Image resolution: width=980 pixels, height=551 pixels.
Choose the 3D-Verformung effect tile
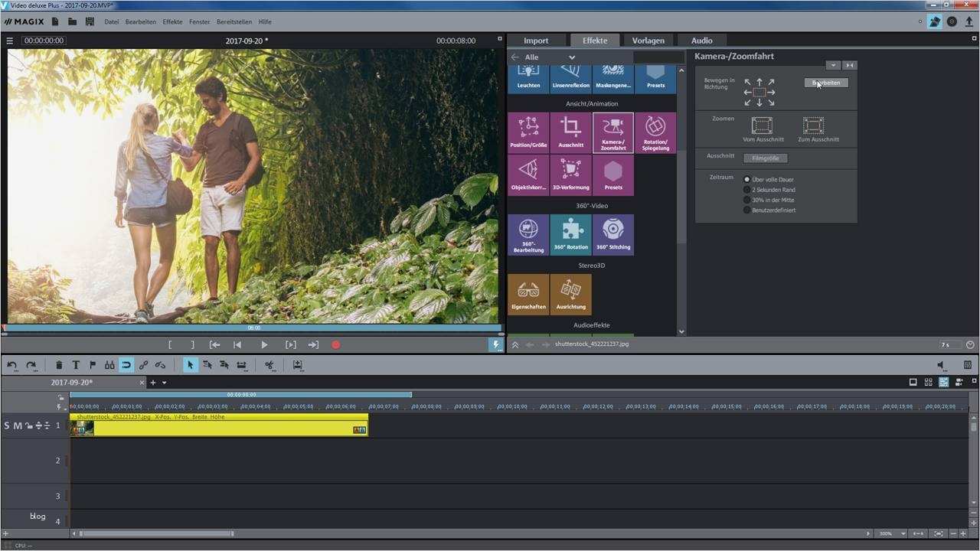click(x=570, y=174)
